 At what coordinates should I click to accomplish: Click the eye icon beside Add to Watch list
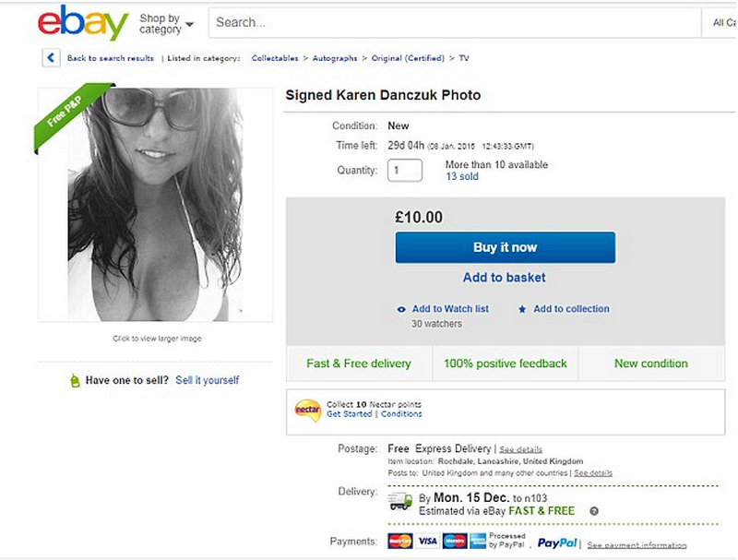401,309
